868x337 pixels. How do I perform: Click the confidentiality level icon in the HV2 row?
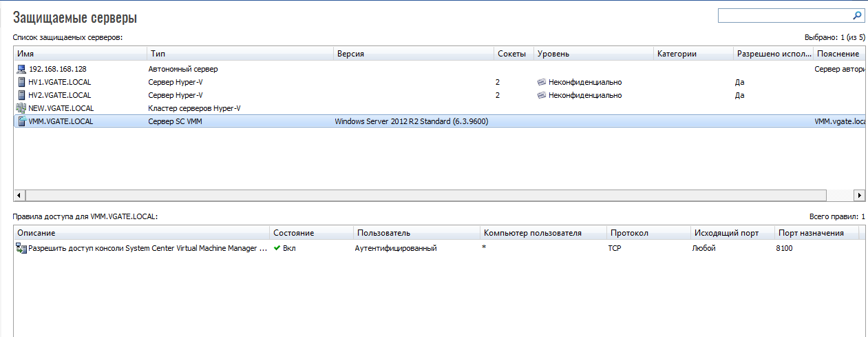pos(541,95)
